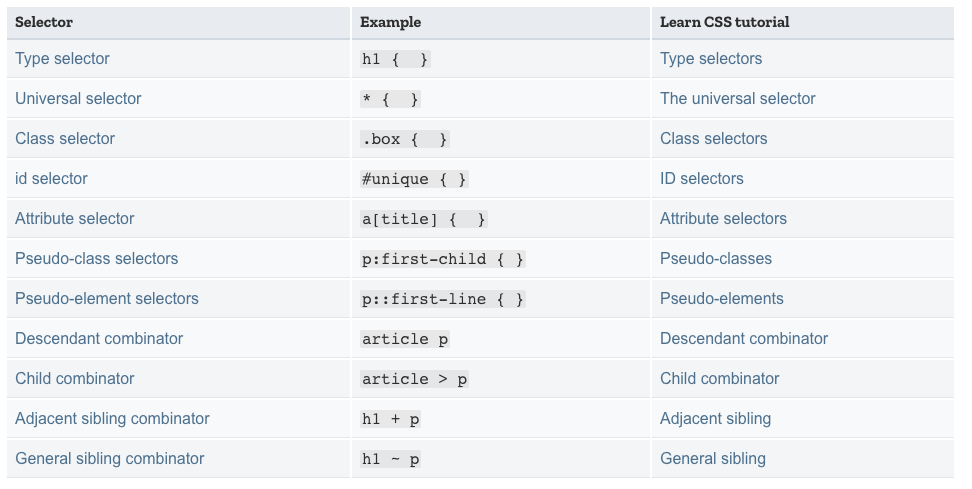The width and height of the screenshot is (972, 489).
Task: Click the "#unique { }" code example
Action: 414,179
